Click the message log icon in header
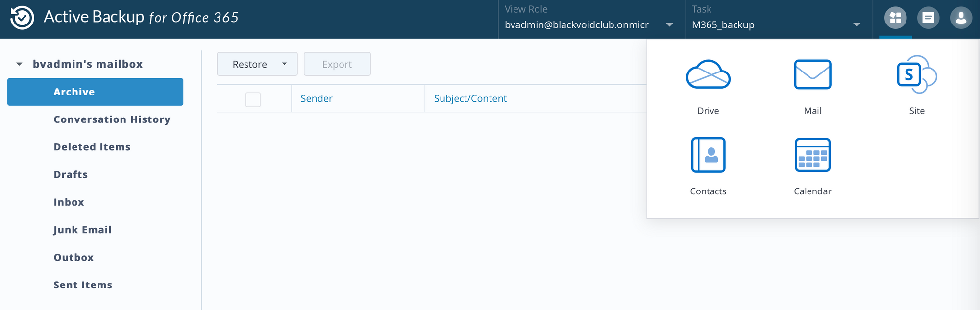980x310 pixels. [x=928, y=18]
